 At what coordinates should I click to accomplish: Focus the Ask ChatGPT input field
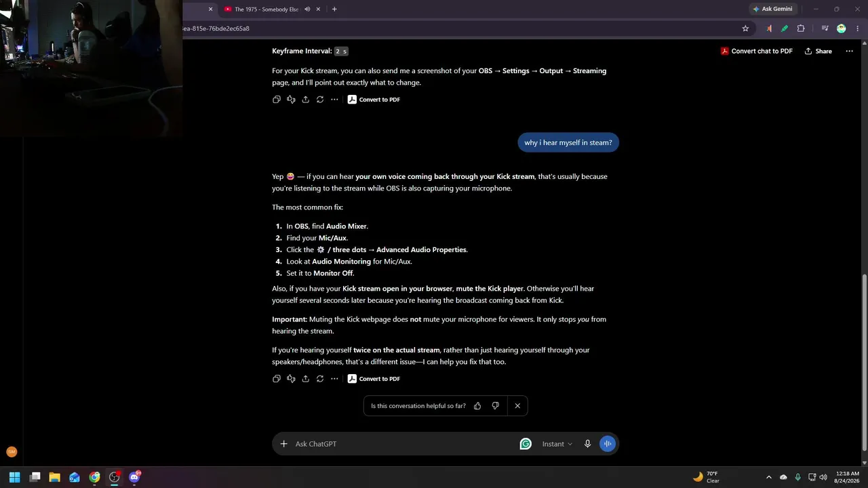(403, 444)
